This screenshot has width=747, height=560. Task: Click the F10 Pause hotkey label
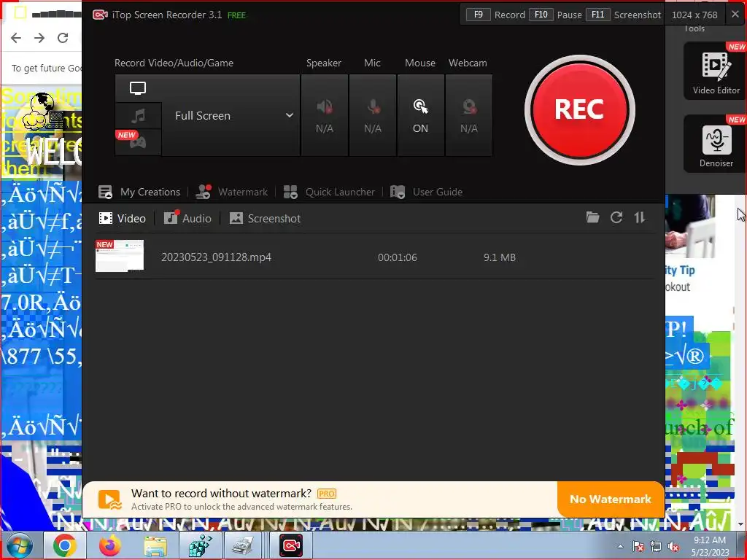[x=555, y=15]
